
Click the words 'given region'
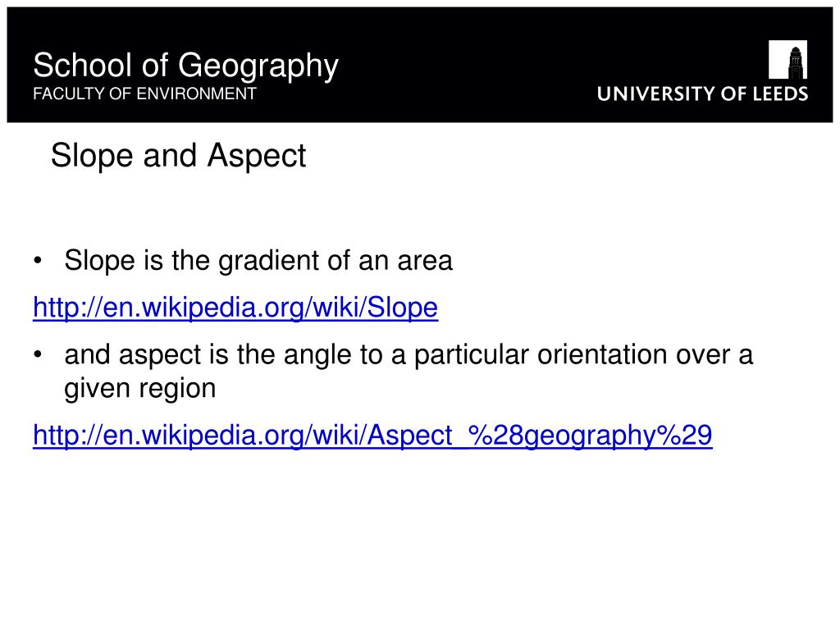tap(139, 388)
